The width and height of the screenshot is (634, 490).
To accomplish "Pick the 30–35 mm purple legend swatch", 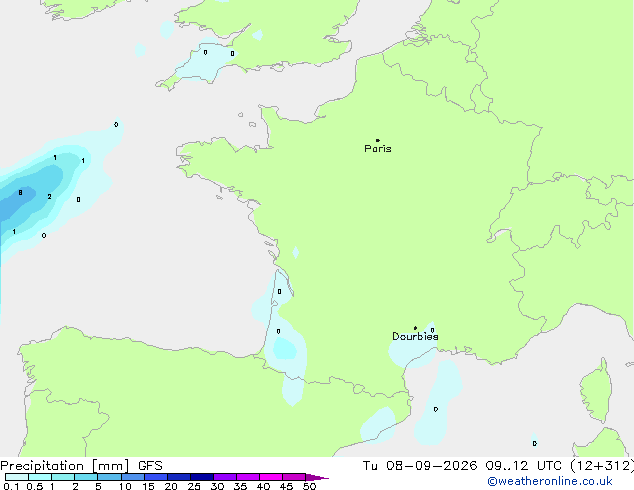I will coord(225,477).
